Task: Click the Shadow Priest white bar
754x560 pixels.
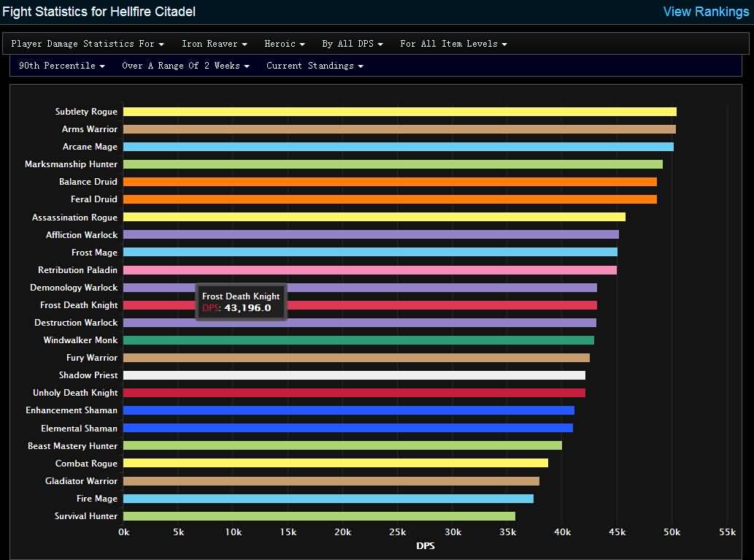Action: pos(355,375)
